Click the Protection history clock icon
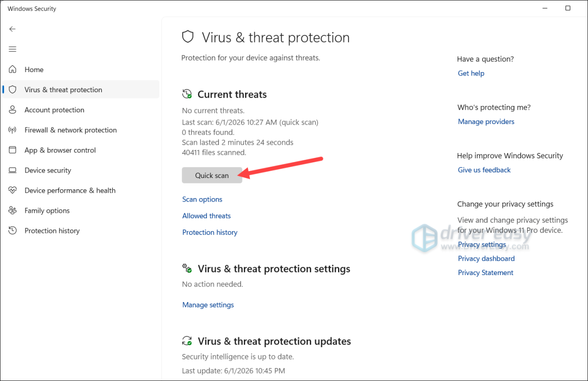 13,230
